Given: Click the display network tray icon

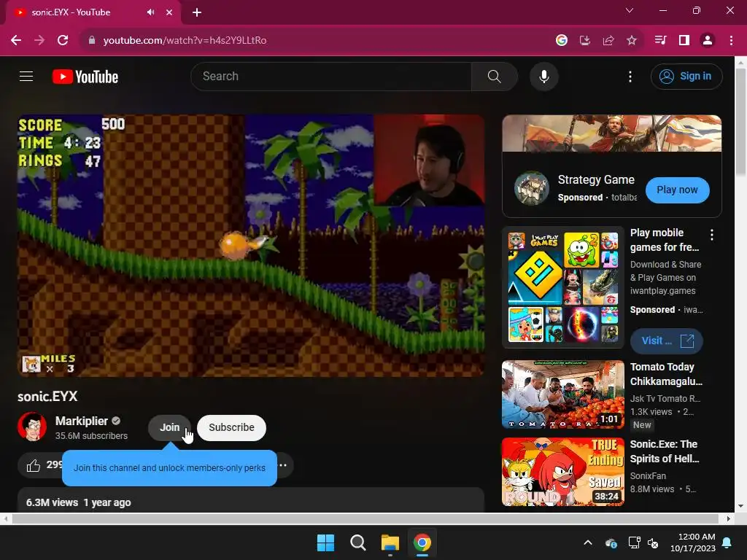Looking at the screenshot, I should pos(634,542).
